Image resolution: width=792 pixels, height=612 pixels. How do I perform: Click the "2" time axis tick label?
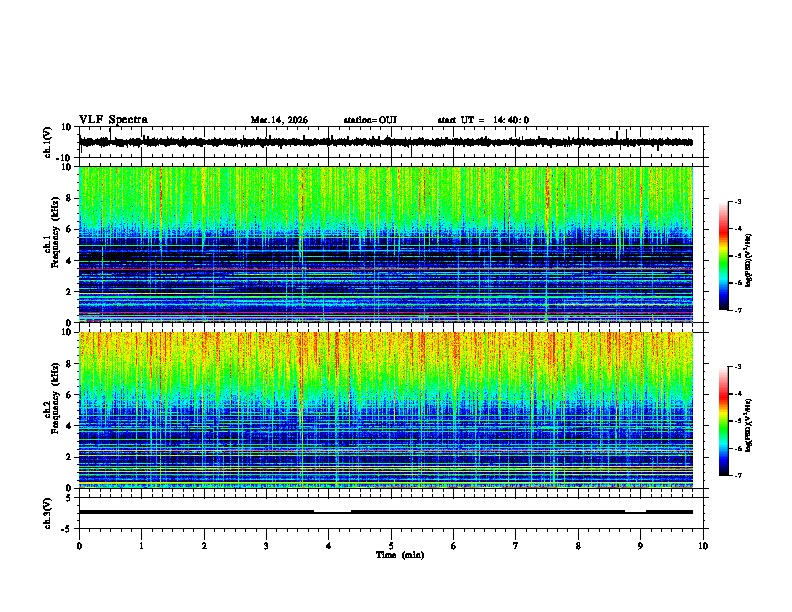[x=204, y=546]
